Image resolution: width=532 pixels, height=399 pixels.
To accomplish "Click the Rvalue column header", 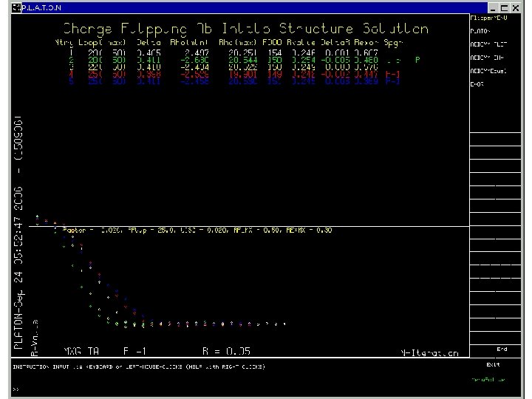I will coord(301,42).
